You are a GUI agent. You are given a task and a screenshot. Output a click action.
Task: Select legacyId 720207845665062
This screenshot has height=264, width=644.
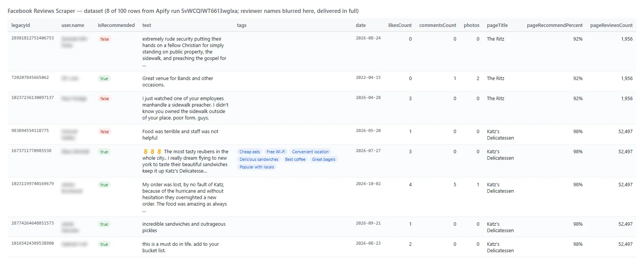[30, 78]
